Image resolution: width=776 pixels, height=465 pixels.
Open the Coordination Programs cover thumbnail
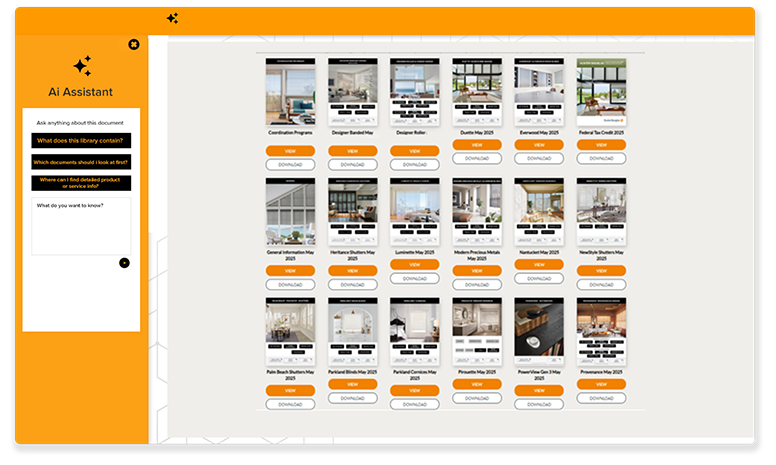(291, 92)
